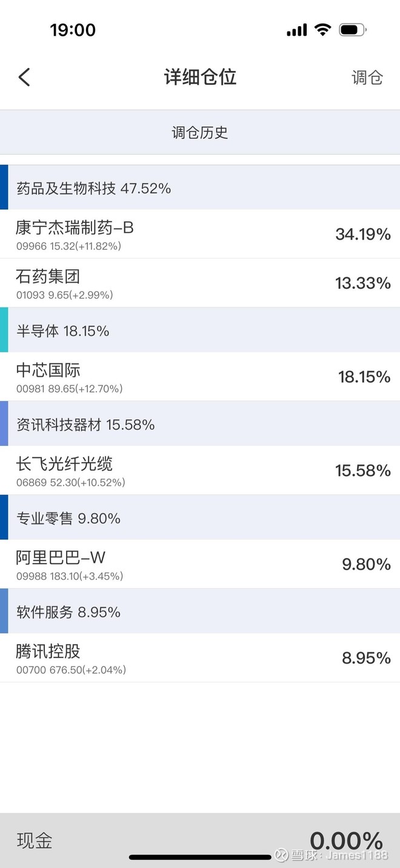Tap the Wi-Fi status icon
The image size is (400, 868).
[322, 30]
